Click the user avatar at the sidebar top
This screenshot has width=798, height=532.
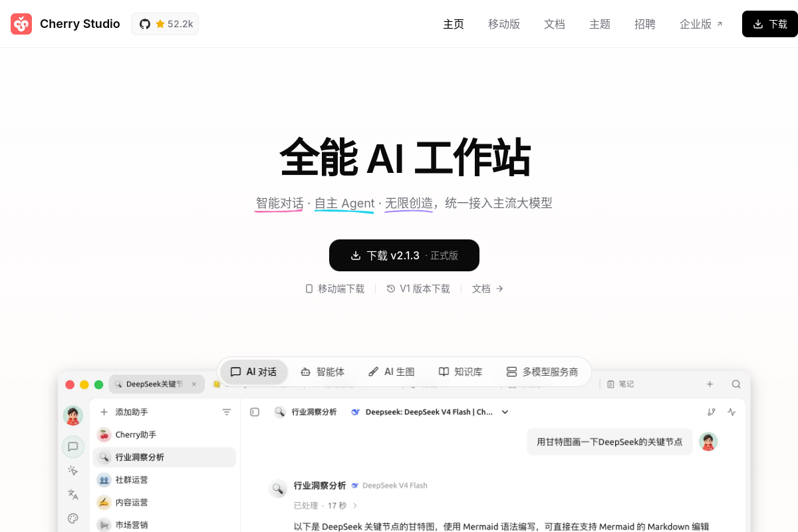[x=73, y=416]
